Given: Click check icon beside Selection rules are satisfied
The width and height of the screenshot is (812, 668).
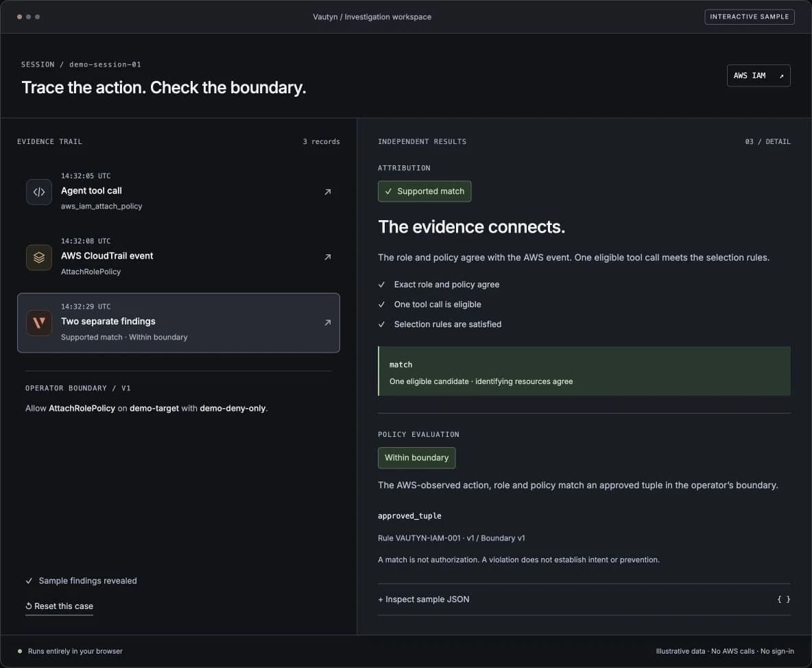Looking at the screenshot, I should pos(382,324).
